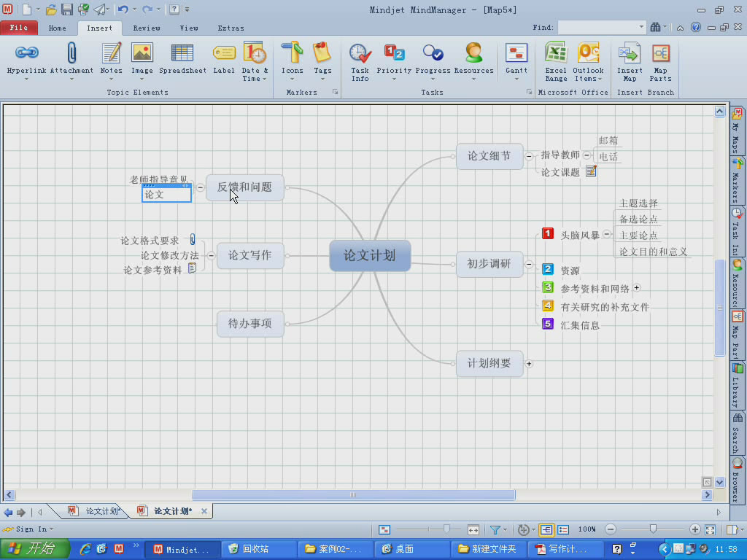Switch to the Home ribbon tab
This screenshot has height=560, width=747.
pyautogui.click(x=57, y=28)
